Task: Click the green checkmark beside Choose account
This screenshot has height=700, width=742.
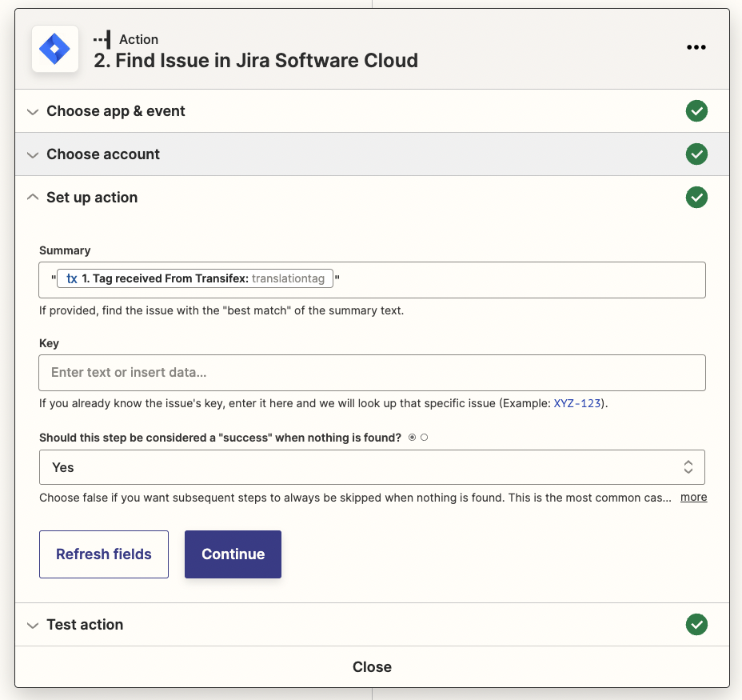Action: (x=696, y=154)
